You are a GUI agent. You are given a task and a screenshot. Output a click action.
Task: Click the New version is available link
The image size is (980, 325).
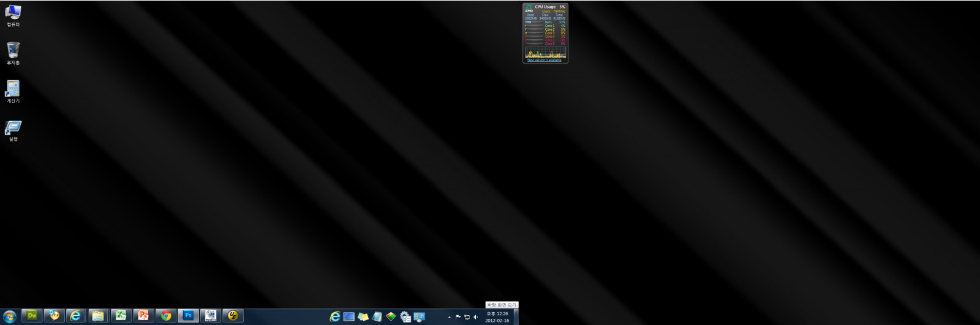(x=544, y=60)
